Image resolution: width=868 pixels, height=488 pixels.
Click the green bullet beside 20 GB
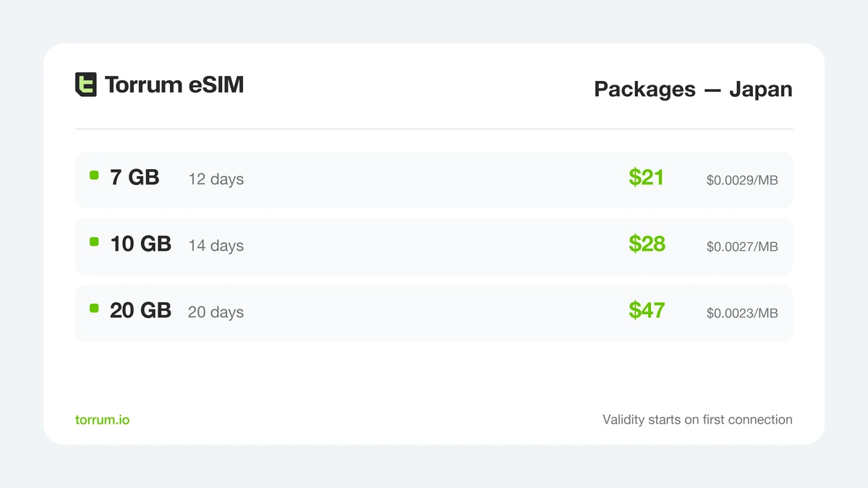point(94,308)
